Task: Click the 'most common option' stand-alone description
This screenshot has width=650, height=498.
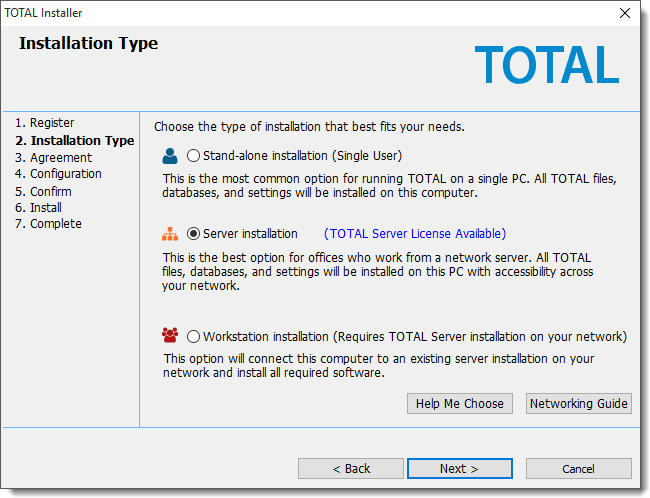Action: [389, 186]
